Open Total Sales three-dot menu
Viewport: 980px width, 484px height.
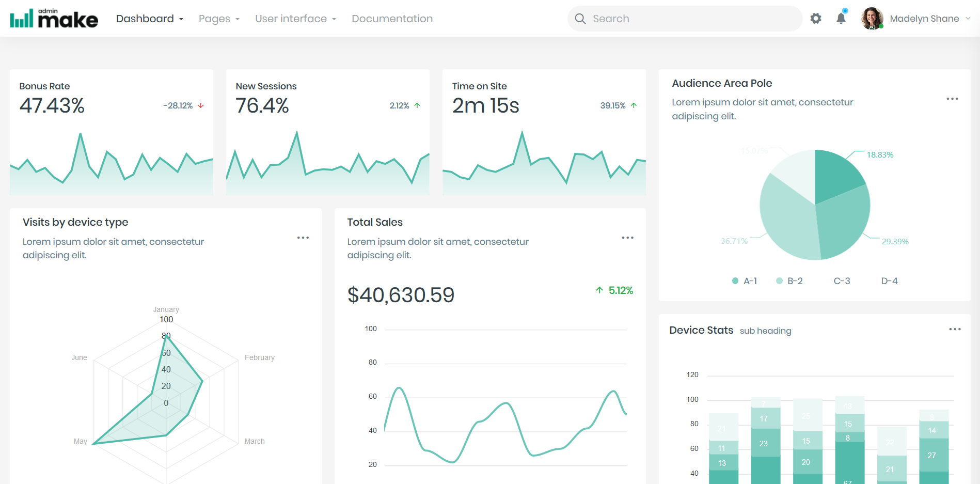(x=627, y=238)
